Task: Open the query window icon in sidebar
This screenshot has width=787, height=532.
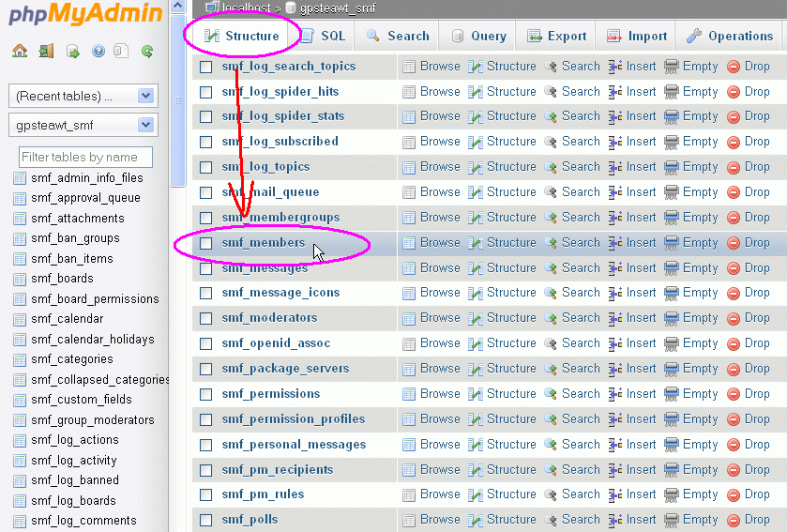Action: pos(73,52)
